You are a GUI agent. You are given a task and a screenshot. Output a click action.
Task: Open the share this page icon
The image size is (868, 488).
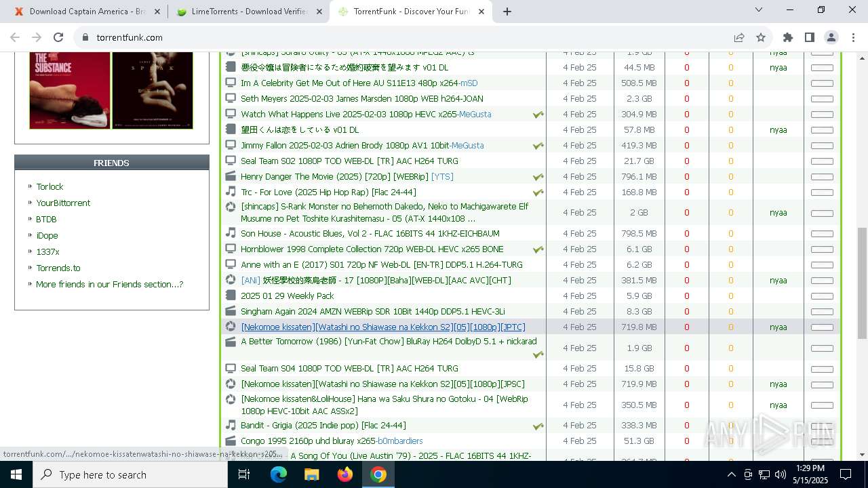pos(739,37)
